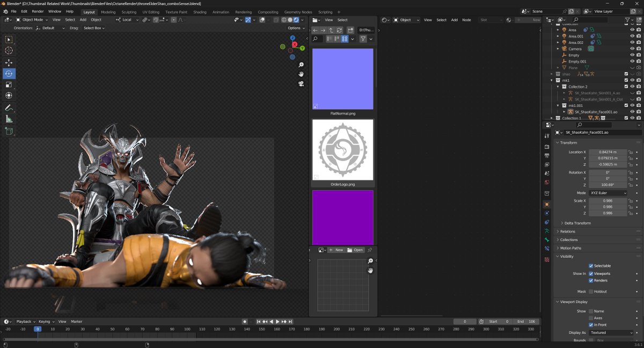Viewport: 644px width, 348px height.
Task: Select the Scale tool
Action: coord(9,84)
